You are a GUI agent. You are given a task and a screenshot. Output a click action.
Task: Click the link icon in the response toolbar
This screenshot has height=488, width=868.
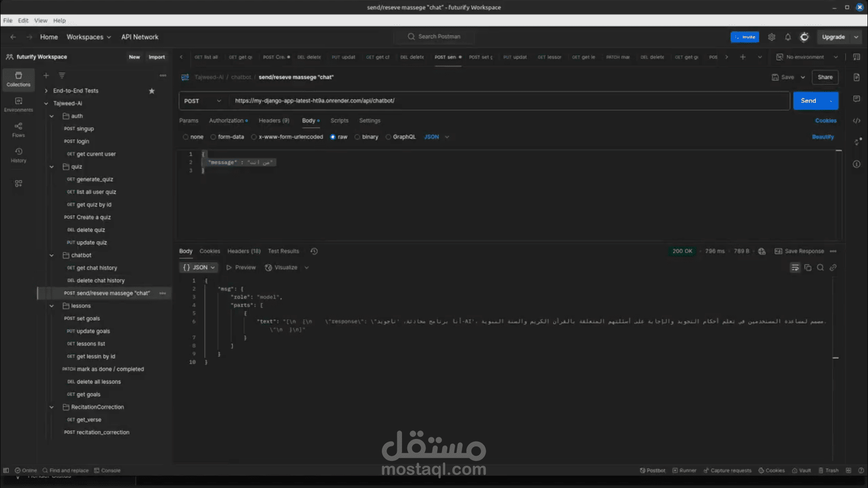[x=833, y=267]
